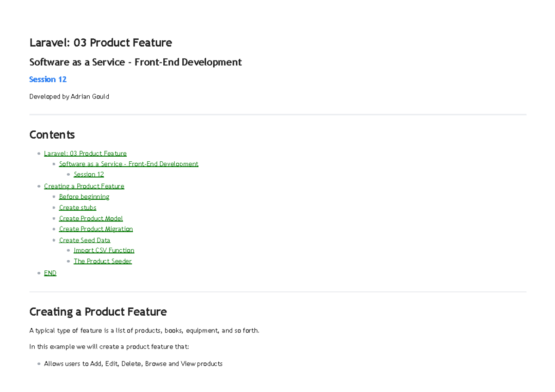Screen dimensions: 555x392
Task: Click the "Creating a Product Feature" heading
Action: (98, 312)
